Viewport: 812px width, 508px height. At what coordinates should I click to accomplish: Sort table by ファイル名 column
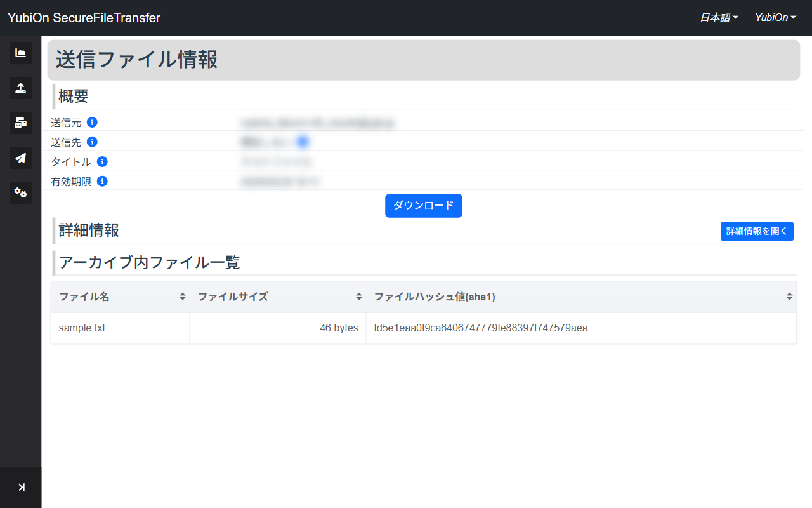click(x=121, y=297)
